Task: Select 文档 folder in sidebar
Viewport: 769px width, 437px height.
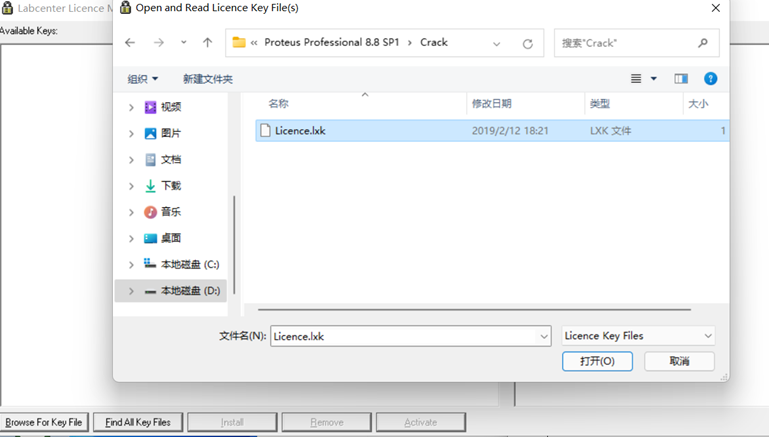Action: pos(171,159)
